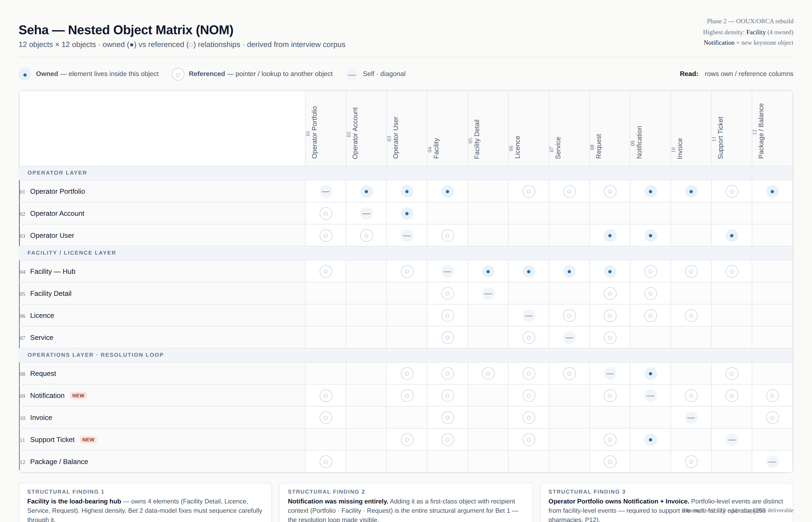Click the Seha — Nested Object Matrix title

tap(126, 30)
